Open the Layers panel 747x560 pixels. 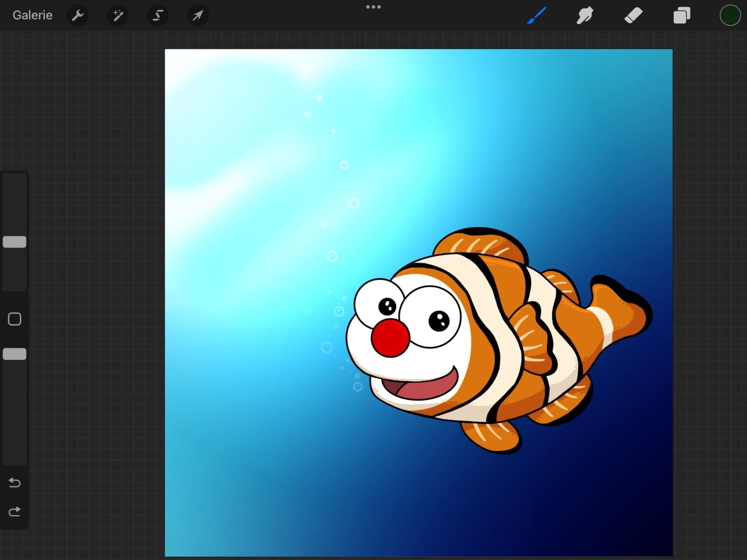click(682, 15)
